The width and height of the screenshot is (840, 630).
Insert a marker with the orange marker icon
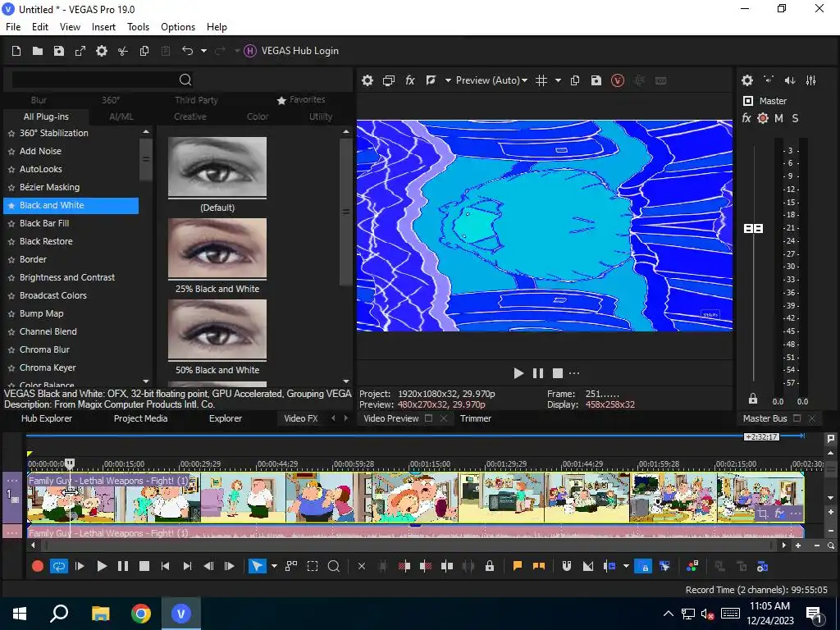click(518, 566)
